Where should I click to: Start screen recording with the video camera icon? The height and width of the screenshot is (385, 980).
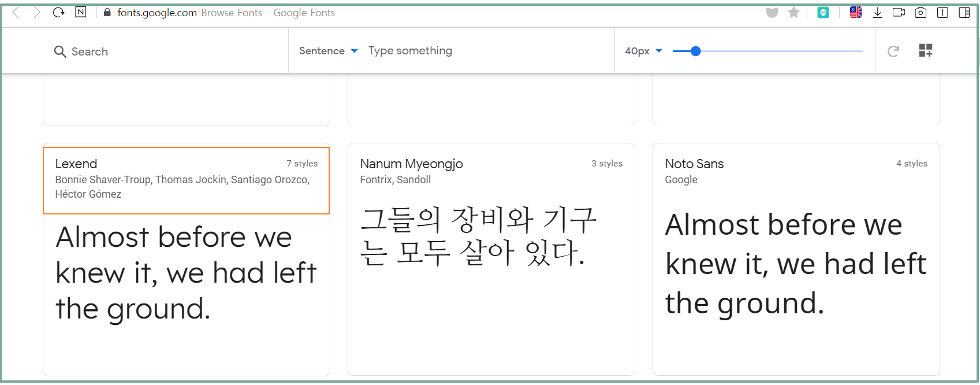click(899, 12)
